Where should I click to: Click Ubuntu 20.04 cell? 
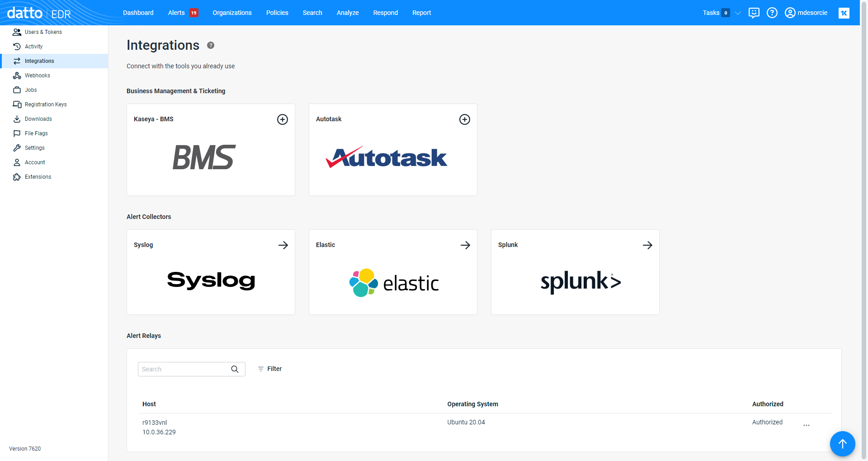pyautogui.click(x=466, y=422)
